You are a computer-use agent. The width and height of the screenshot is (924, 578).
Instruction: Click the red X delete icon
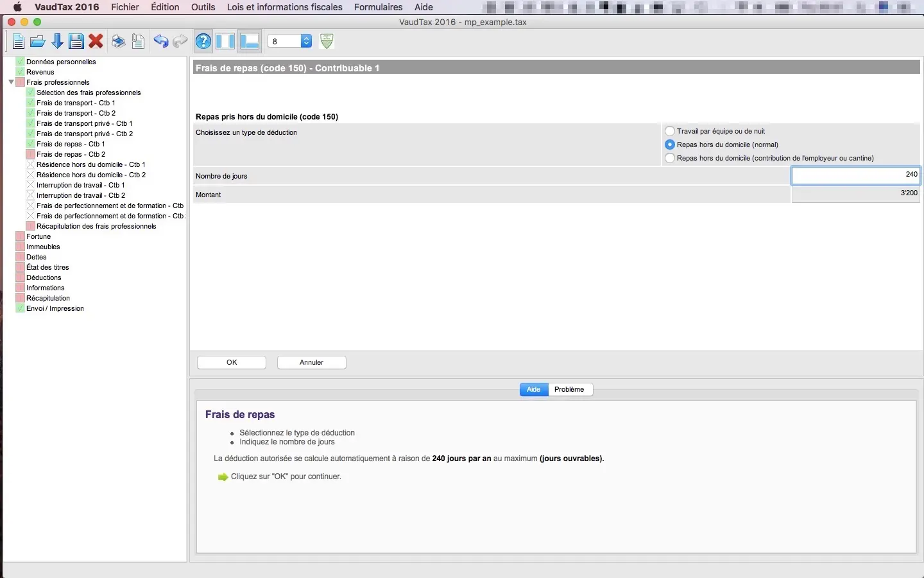coord(96,42)
